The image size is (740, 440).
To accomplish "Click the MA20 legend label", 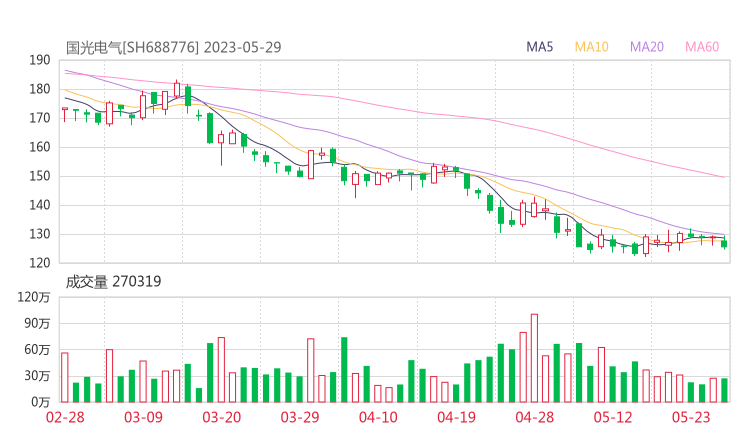I will (647, 47).
